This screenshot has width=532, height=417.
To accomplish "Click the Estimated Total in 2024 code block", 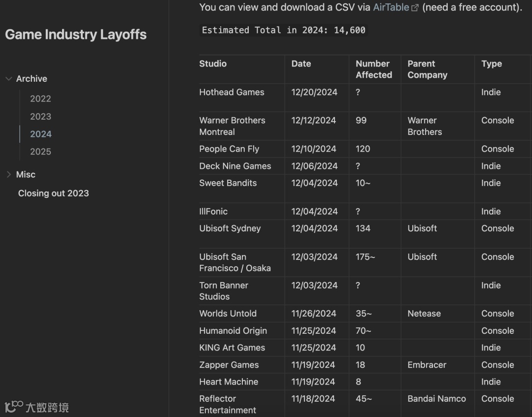I will [283, 30].
